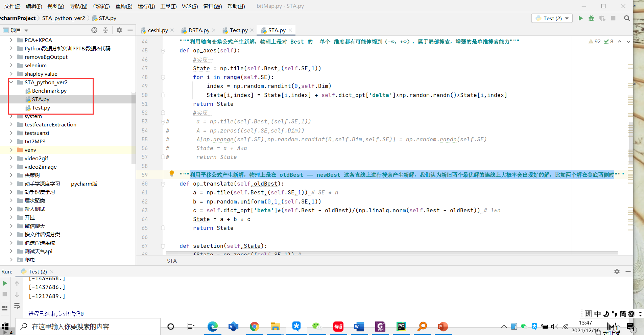Click the intention lightbulb on line 59
The height and width of the screenshot is (335, 644).
click(x=172, y=174)
